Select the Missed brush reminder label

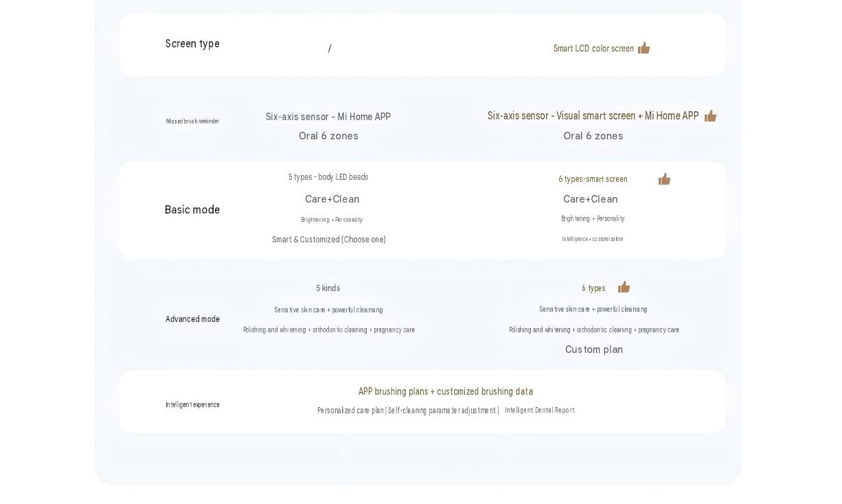click(192, 122)
